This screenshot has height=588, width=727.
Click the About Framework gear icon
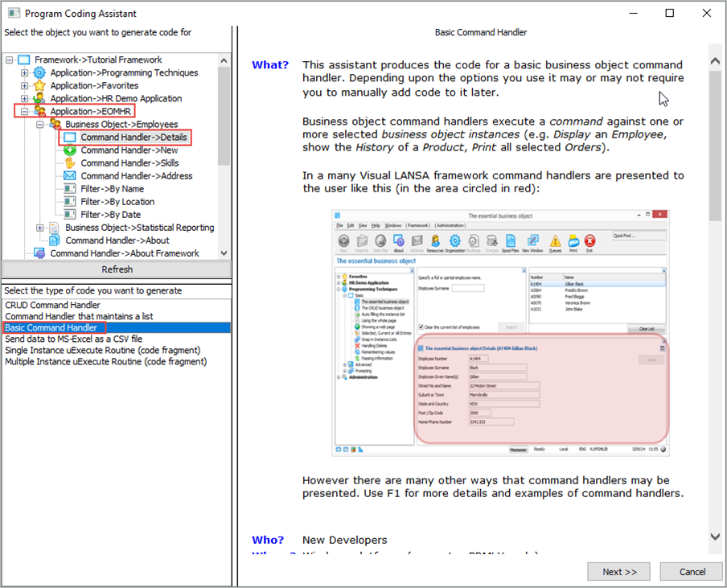[40, 253]
